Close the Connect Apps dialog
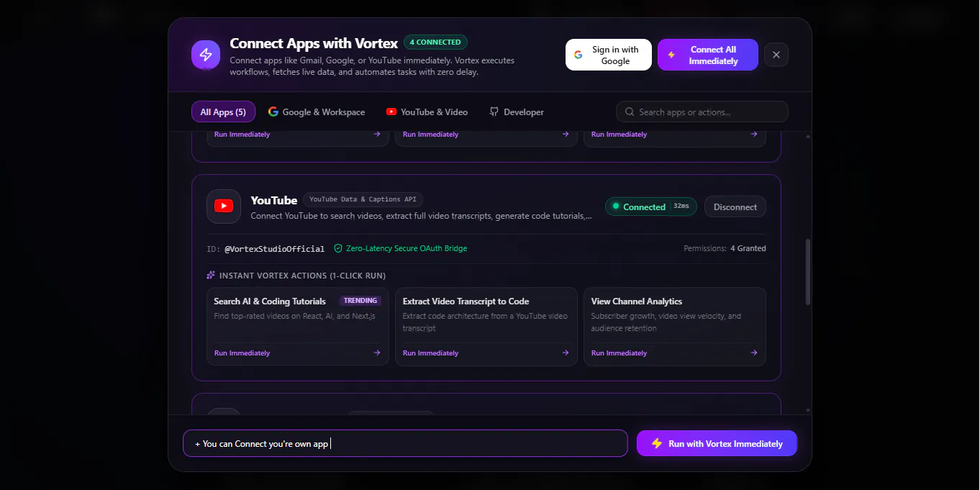 pos(776,55)
